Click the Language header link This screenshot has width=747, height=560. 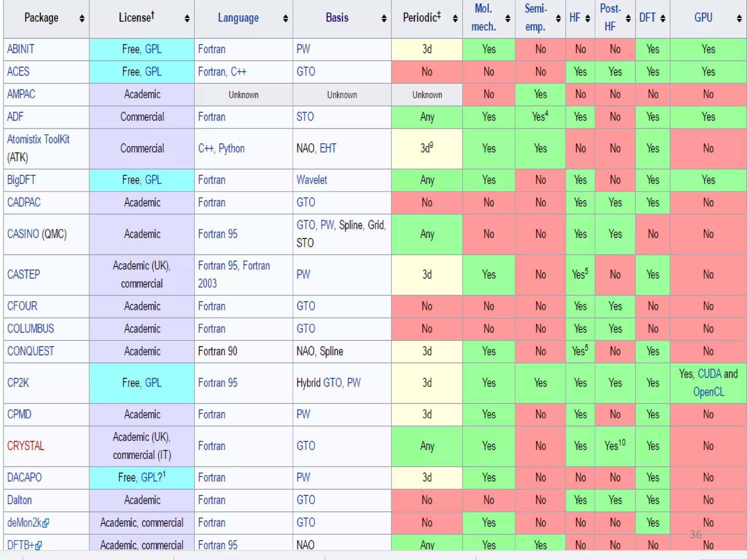238,18
